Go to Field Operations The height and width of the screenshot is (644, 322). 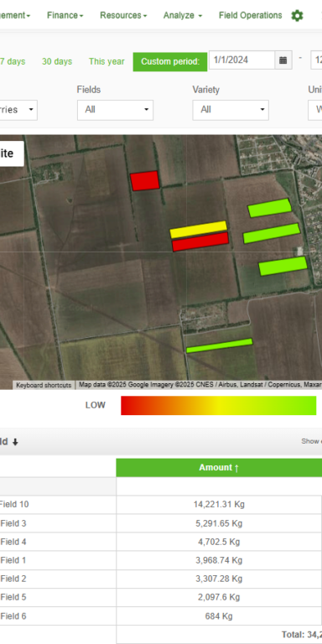(250, 15)
